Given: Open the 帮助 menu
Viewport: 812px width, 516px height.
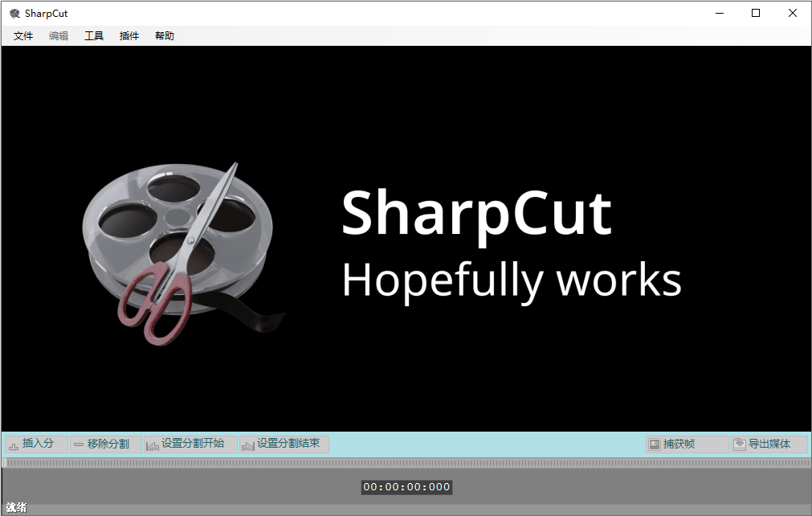Looking at the screenshot, I should pyautogui.click(x=164, y=35).
